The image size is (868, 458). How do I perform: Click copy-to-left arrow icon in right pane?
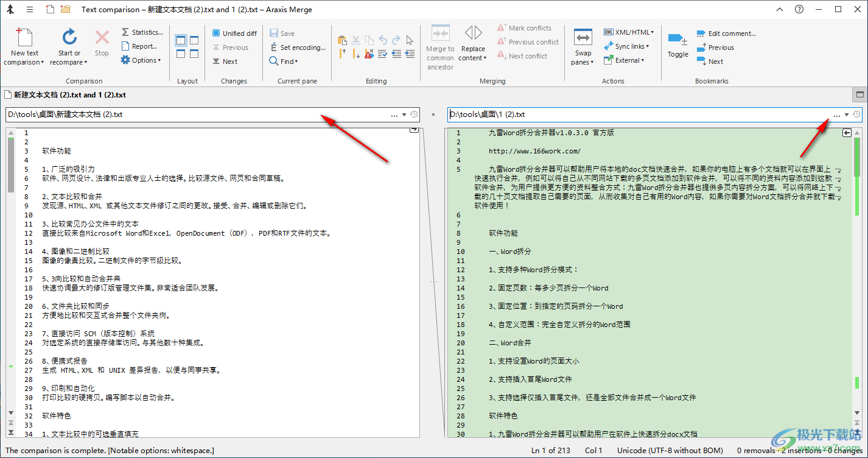pyautogui.click(x=847, y=133)
